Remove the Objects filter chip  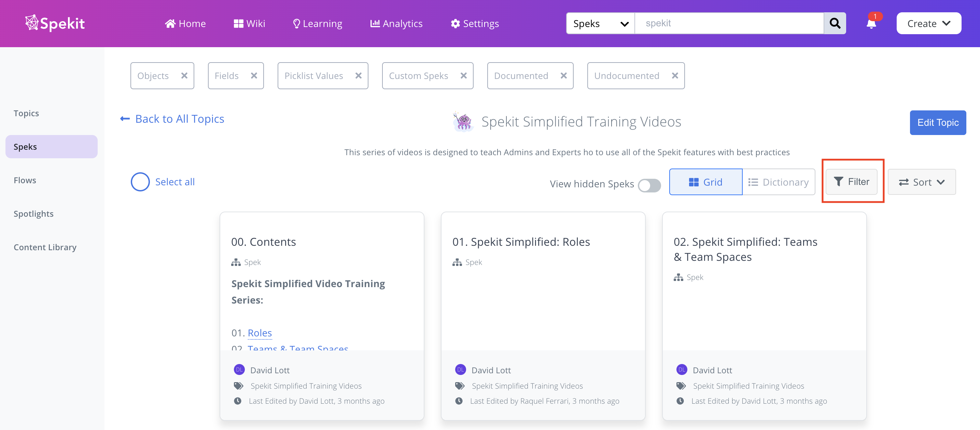[184, 76]
